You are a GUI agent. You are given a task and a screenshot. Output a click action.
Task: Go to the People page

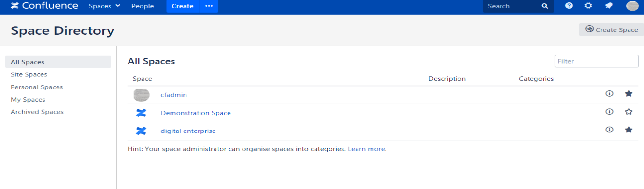pyautogui.click(x=143, y=6)
